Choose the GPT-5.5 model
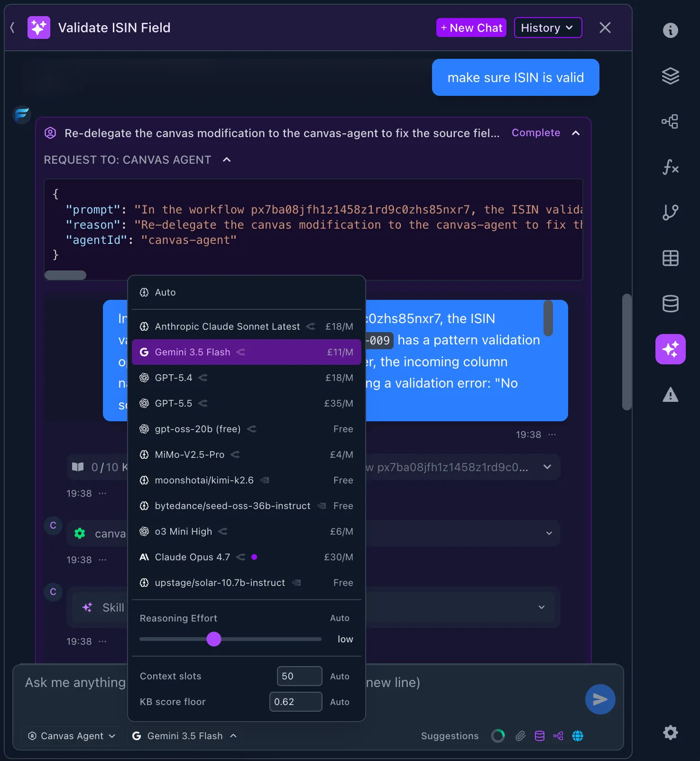700x761 pixels. click(247, 403)
